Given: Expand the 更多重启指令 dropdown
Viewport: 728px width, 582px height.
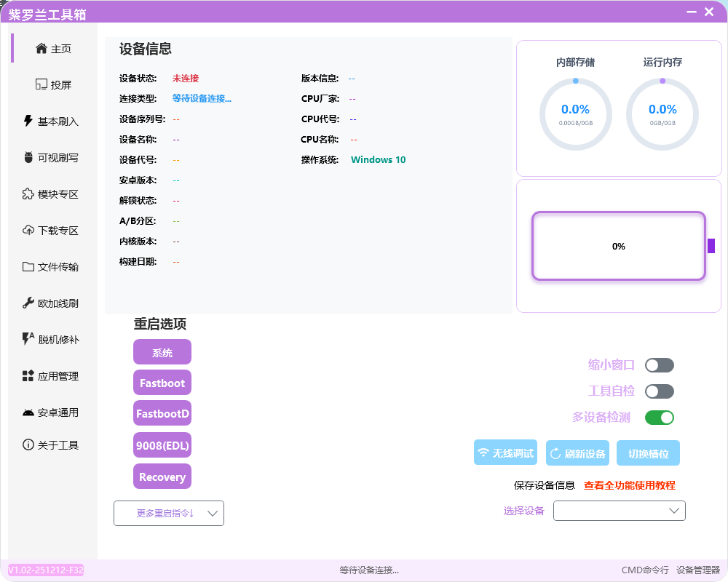Looking at the screenshot, I should pyautogui.click(x=169, y=513).
